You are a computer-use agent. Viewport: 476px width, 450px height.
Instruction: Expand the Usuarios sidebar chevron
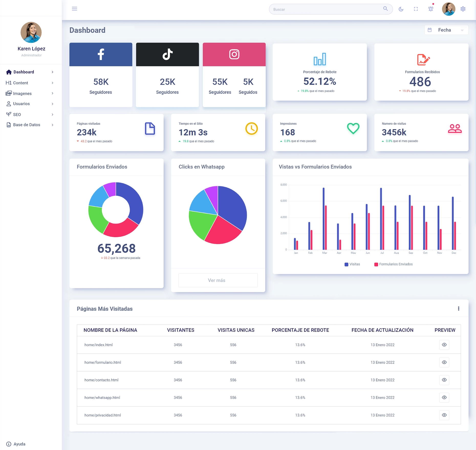coord(52,104)
